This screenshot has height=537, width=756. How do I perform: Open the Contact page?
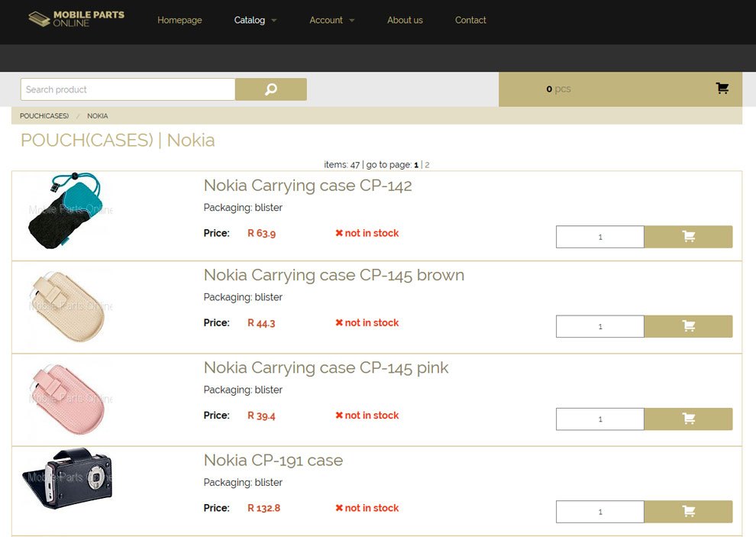pos(470,20)
